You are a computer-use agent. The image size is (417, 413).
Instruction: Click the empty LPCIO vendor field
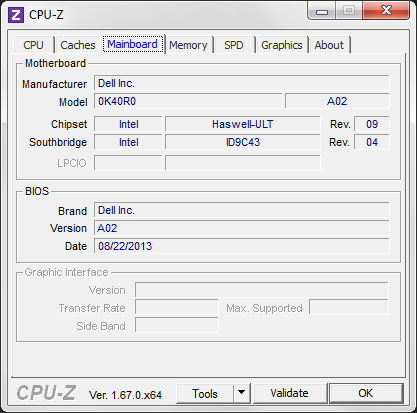coord(128,163)
